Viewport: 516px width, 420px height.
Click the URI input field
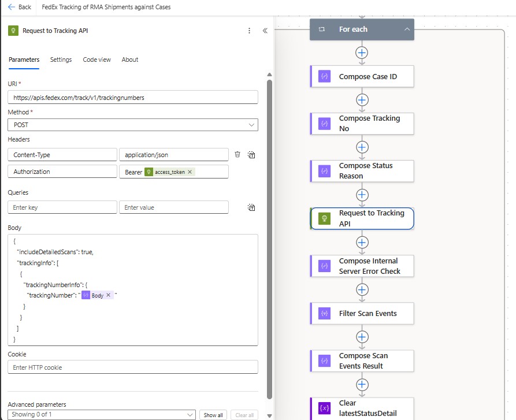click(133, 98)
